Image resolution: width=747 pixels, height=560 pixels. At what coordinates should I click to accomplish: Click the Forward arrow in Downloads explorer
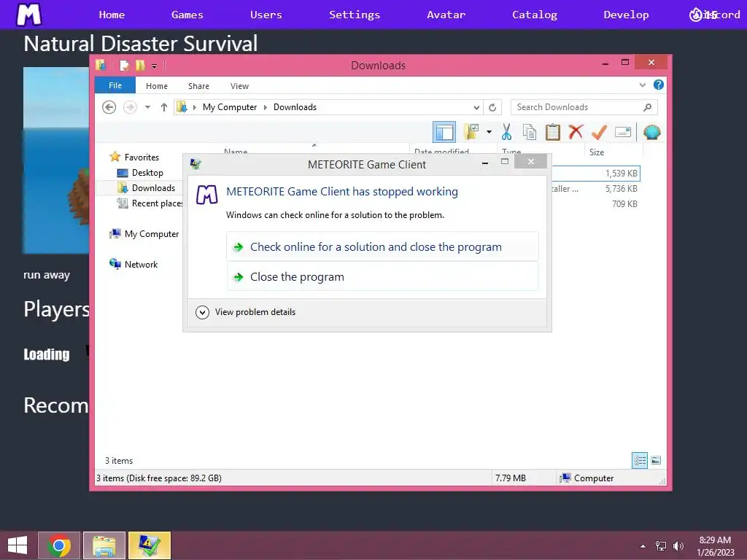click(130, 107)
